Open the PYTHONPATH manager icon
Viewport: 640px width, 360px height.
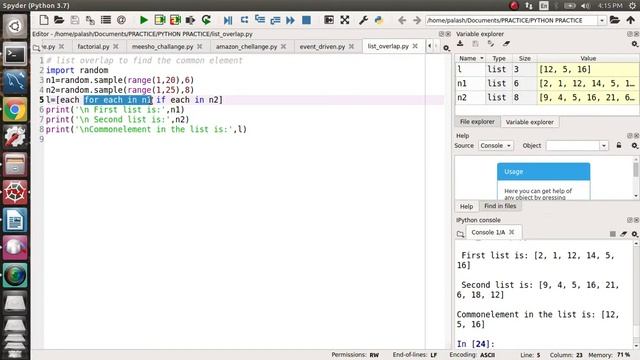(379, 20)
